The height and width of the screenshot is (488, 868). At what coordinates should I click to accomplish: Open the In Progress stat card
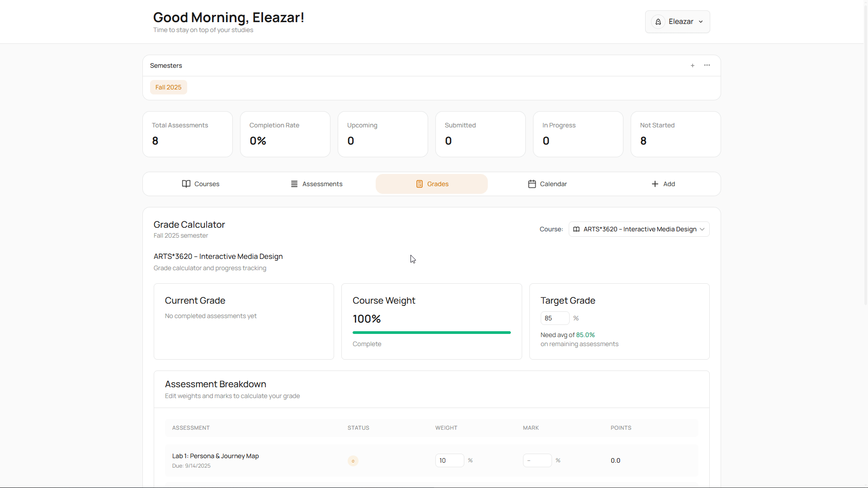pos(578,134)
